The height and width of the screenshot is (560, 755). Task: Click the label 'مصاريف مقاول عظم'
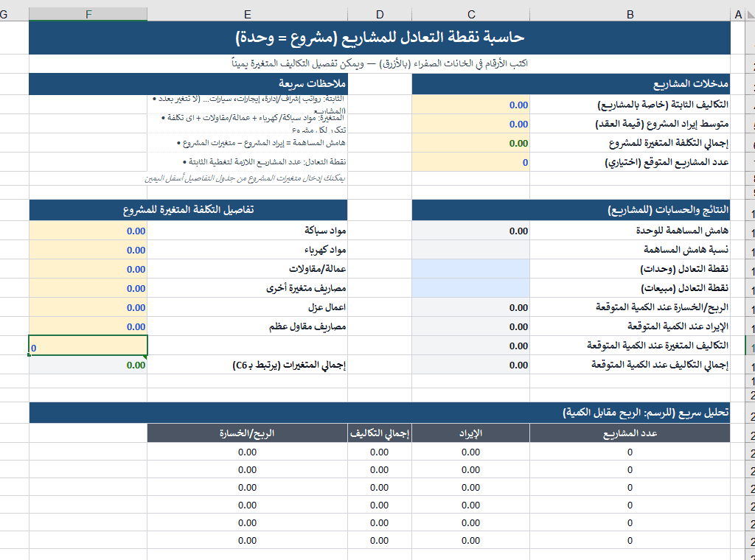[307, 326]
